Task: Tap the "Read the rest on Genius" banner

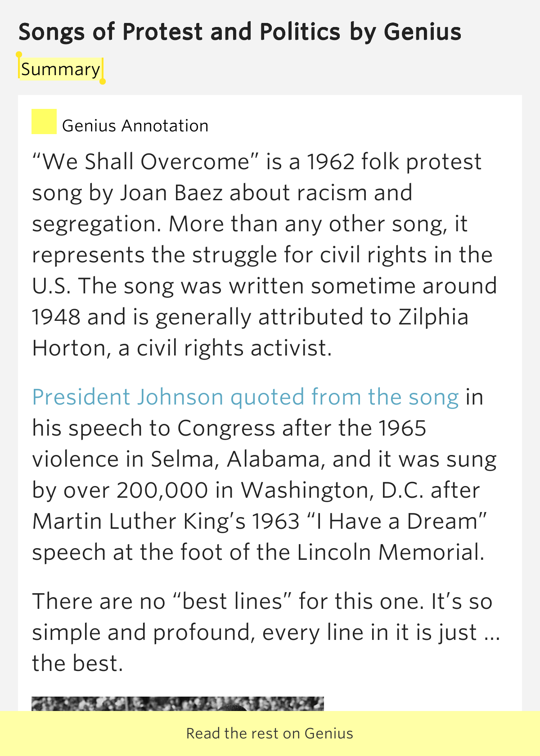Action: [270, 733]
